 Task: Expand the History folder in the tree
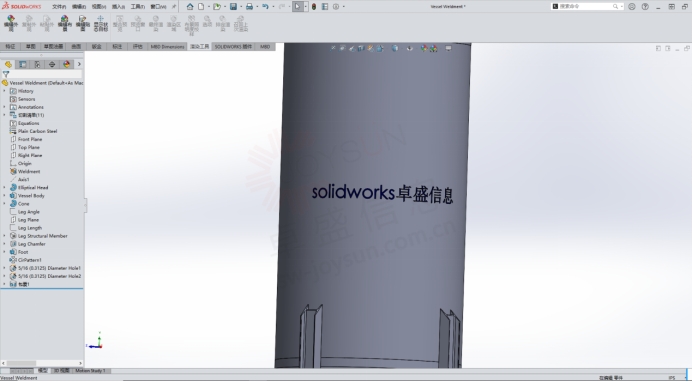point(4,91)
